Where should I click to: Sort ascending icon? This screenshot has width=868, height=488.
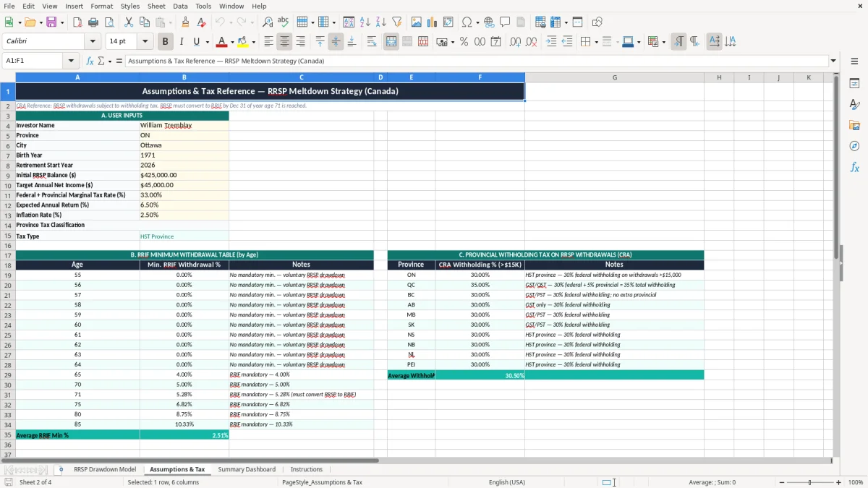coord(365,22)
